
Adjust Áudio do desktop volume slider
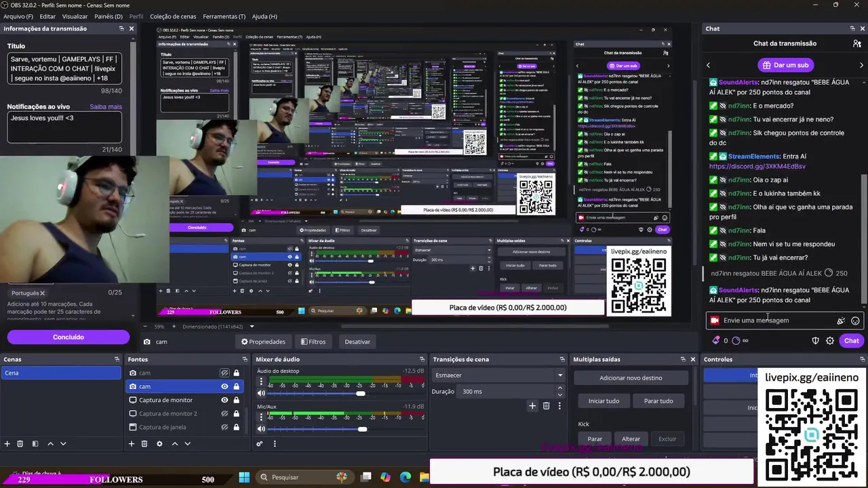pyautogui.click(x=360, y=393)
